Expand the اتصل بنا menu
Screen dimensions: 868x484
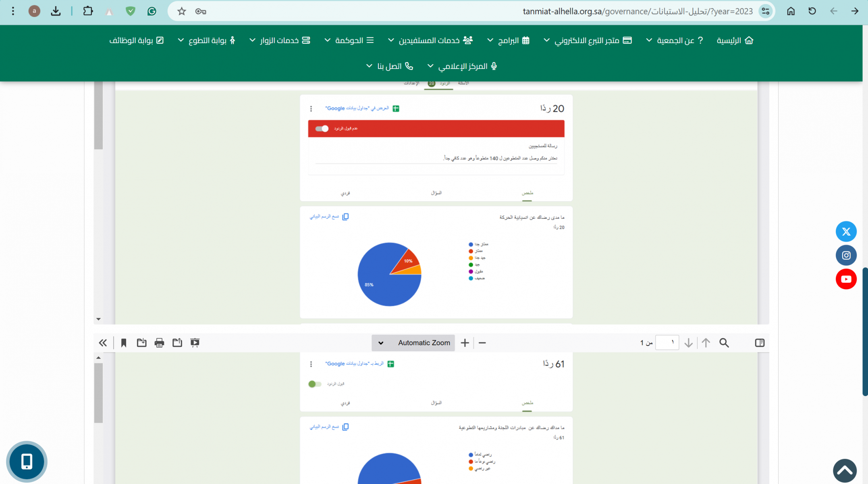pyautogui.click(x=390, y=66)
